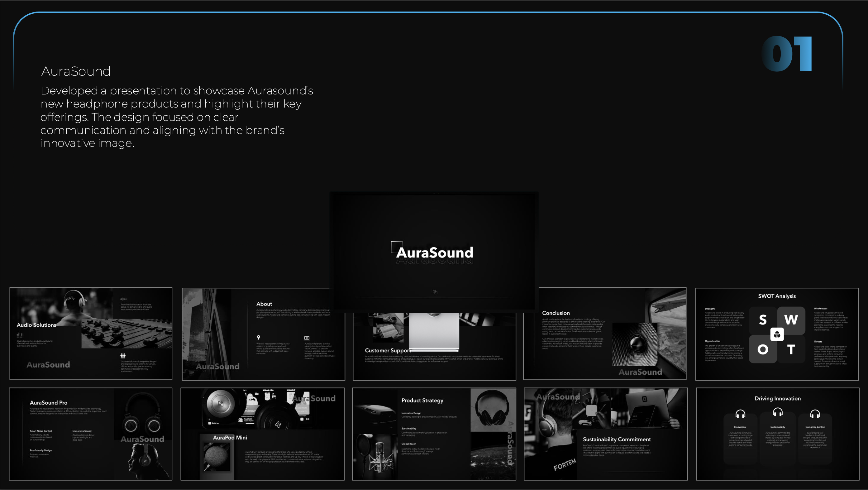Open the Product Strategy slide thumbnail

[x=434, y=434]
